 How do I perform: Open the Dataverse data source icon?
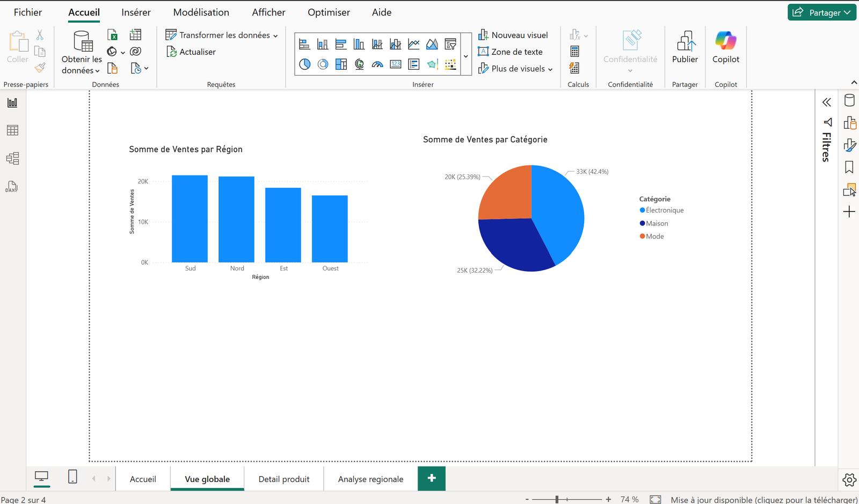[135, 52]
